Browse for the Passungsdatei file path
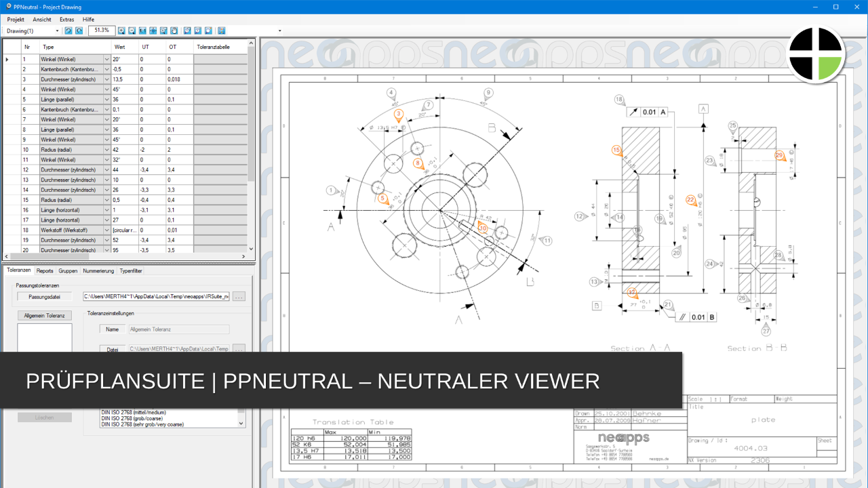868x488 pixels. (x=239, y=296)
